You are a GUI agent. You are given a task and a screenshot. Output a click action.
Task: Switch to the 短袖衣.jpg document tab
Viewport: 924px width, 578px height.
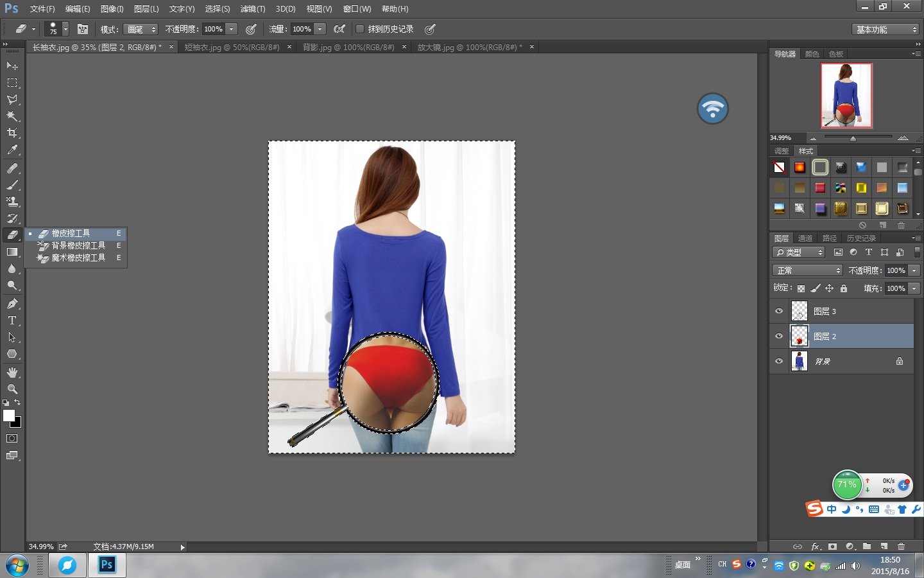pyautogui.click(x=232, y=47)
